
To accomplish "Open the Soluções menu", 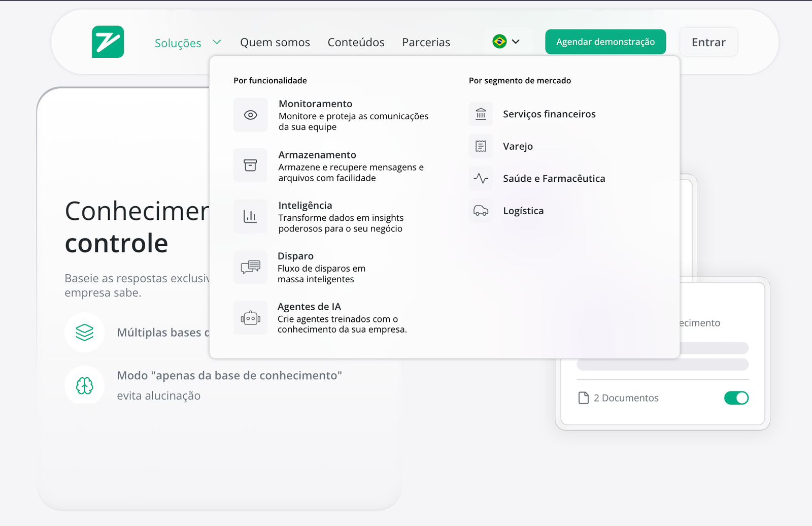I will (178, 43).
